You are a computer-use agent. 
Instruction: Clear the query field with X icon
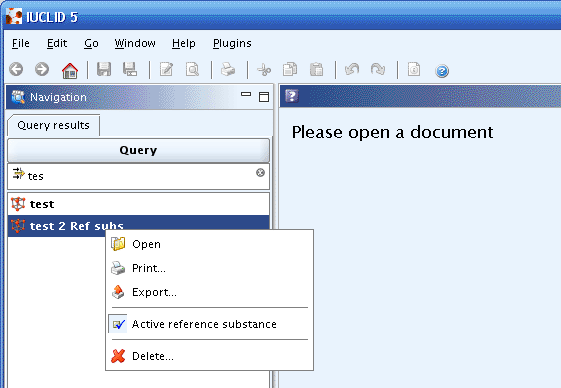pyautogui.click(x=260, y=173)
